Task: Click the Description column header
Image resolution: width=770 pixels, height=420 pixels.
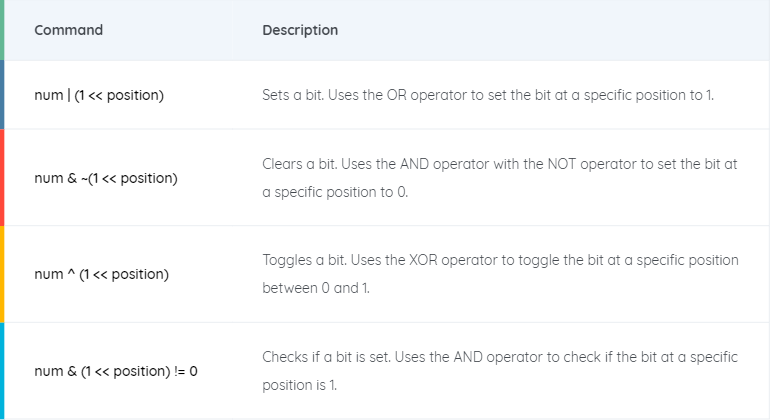Action: pyautogui.click(x=300, y=30)
